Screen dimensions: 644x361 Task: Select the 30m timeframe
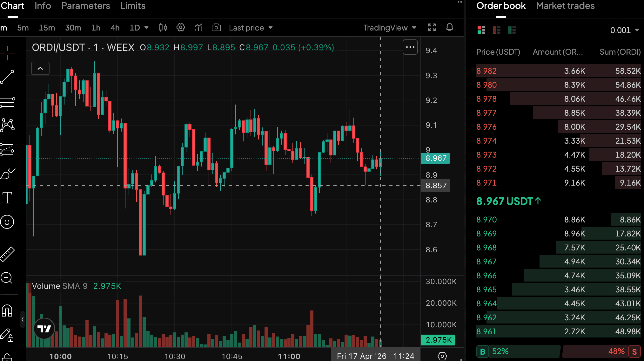[x=73, y=28]
